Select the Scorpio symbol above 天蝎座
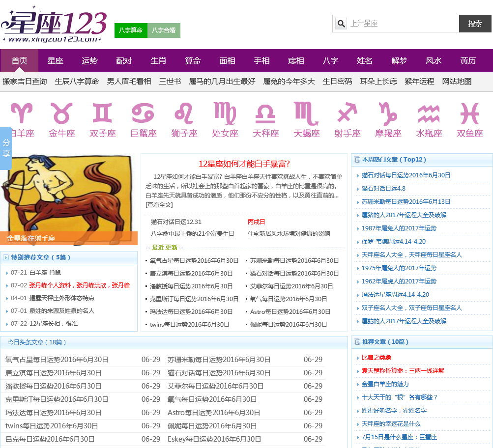The image size is (493, 448). tap(307, 113)
